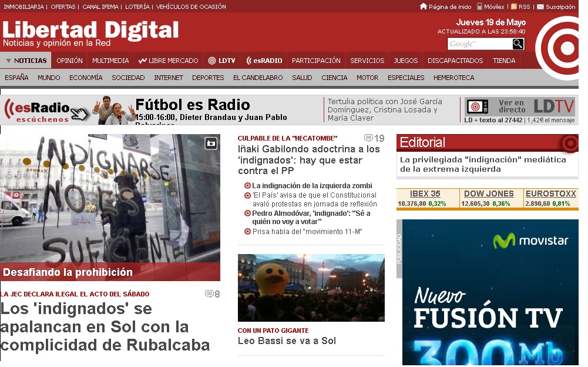Read the Iñaki Gabilondo headline article
Screen dimensions: 588x367
[308, 159]
